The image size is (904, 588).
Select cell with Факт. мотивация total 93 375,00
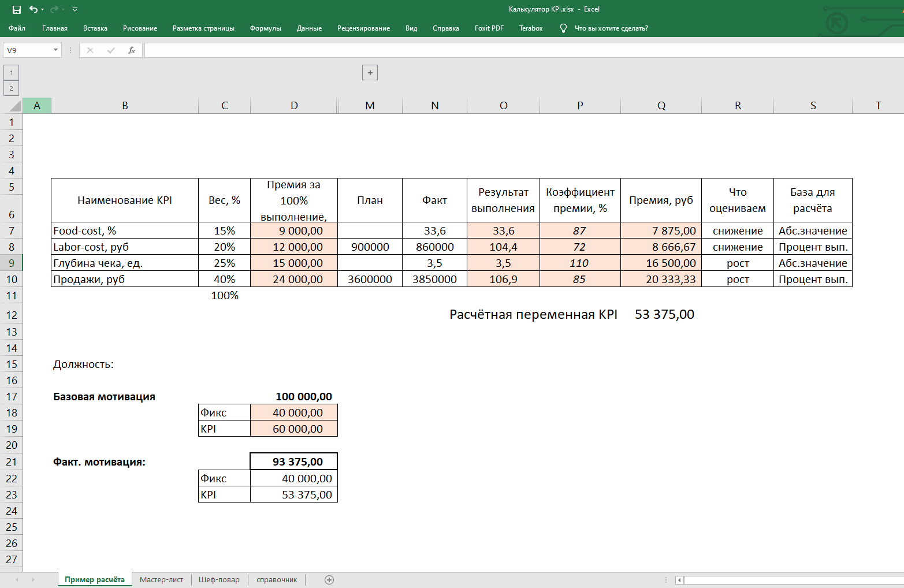pyautogui.click(x=293, y=462)
